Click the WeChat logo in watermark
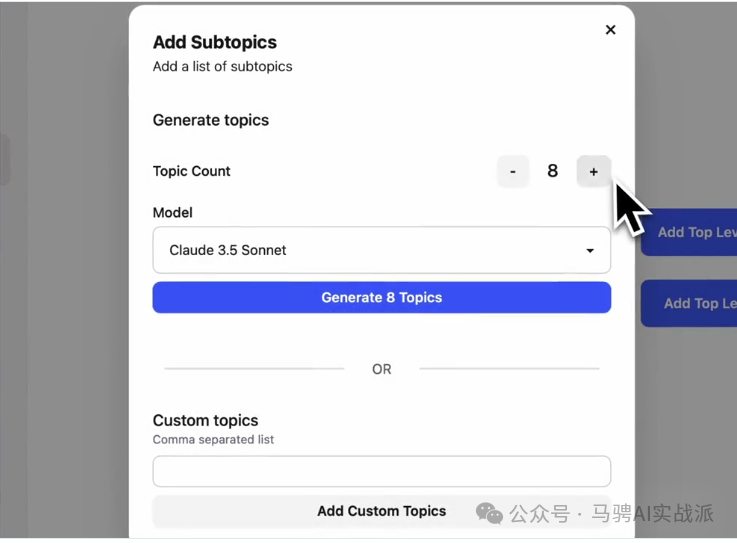The image size is (737, 543). point(489,513)
